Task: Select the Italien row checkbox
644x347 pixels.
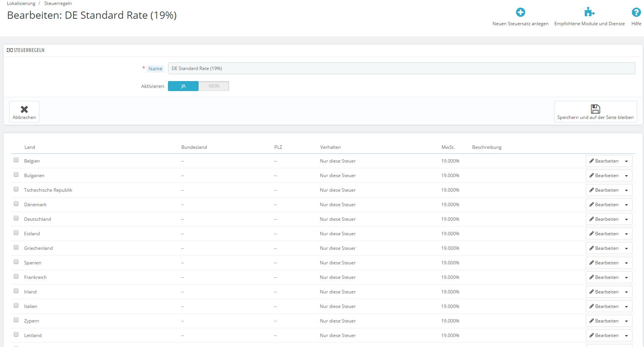Action: 16,306
